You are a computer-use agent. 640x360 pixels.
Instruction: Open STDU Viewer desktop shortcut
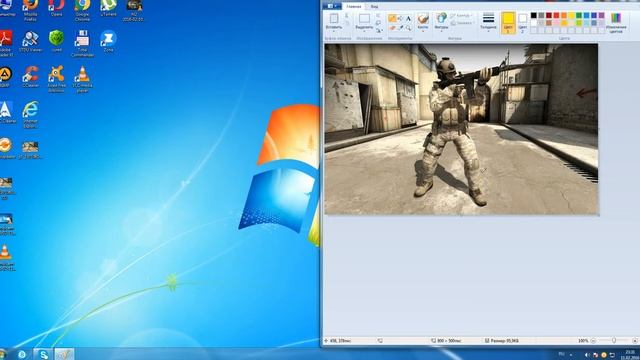pos(30,41)
